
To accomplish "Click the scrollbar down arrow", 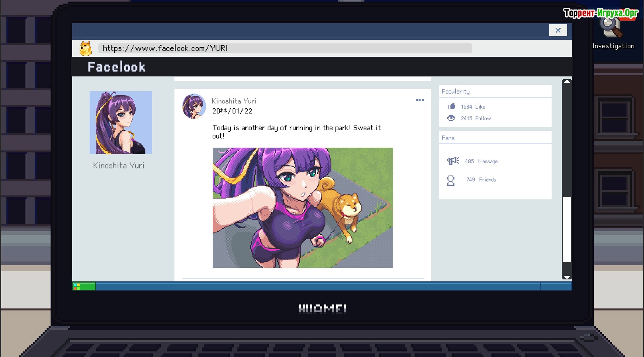I will coord(567,277).
